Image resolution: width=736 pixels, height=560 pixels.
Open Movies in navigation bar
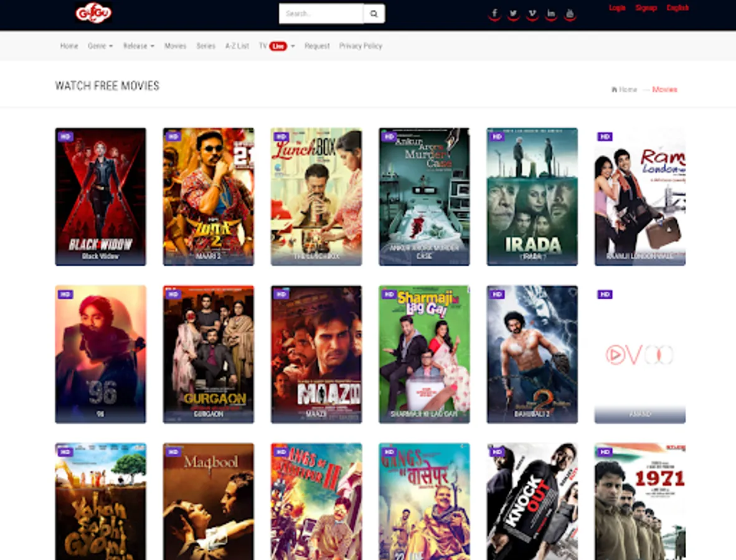click(175, 46)
